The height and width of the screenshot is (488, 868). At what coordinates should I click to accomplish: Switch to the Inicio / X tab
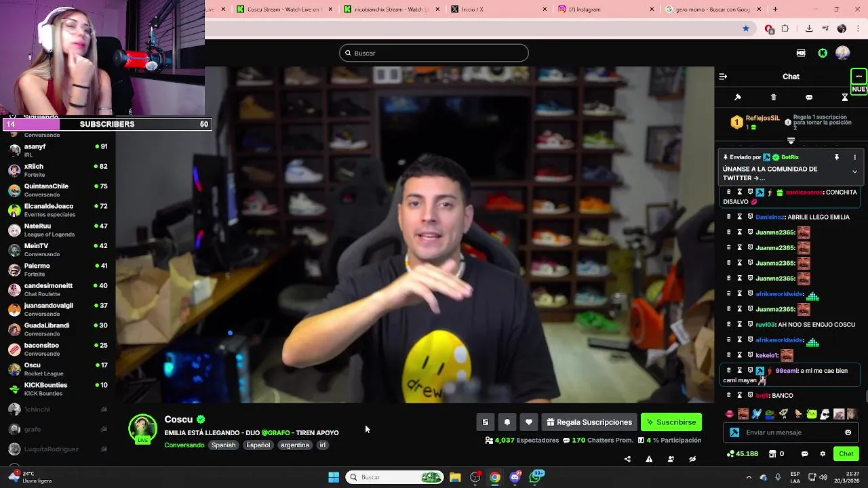click(498, 9)
